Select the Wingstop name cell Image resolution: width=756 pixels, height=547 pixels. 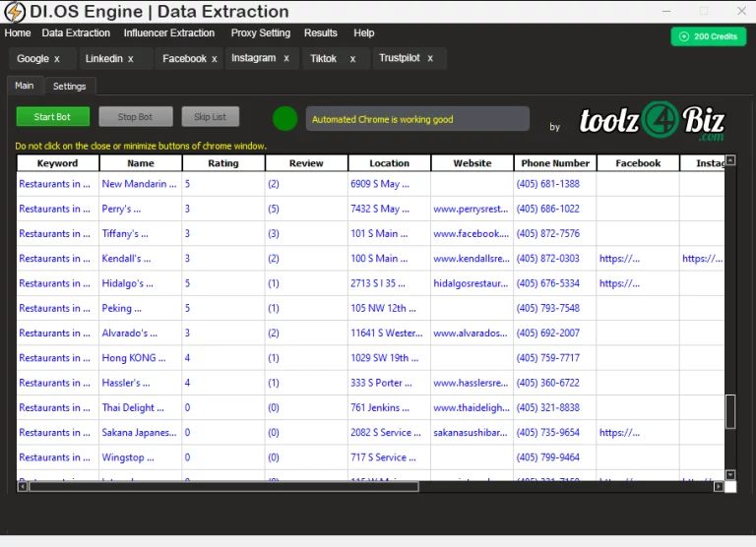pyautogui.click(x=141, y=457)
